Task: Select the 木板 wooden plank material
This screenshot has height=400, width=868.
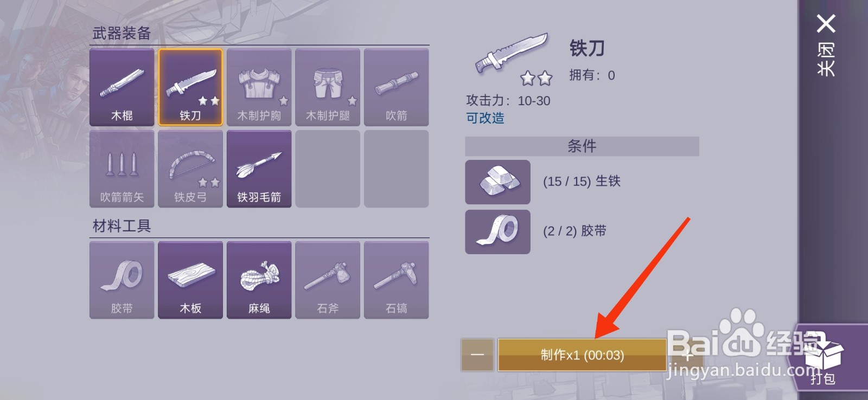Action: 190,280
